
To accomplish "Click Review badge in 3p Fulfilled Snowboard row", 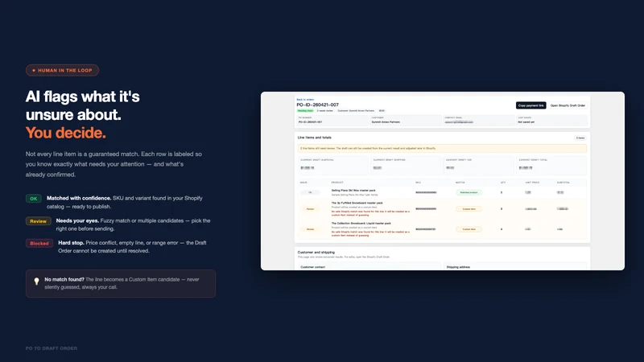I will coord(310,209).
